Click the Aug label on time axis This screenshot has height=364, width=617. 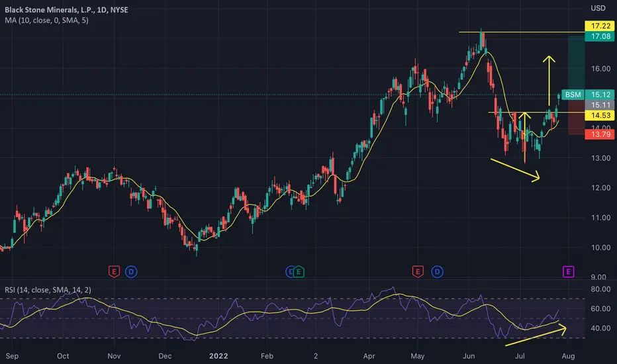568,356
